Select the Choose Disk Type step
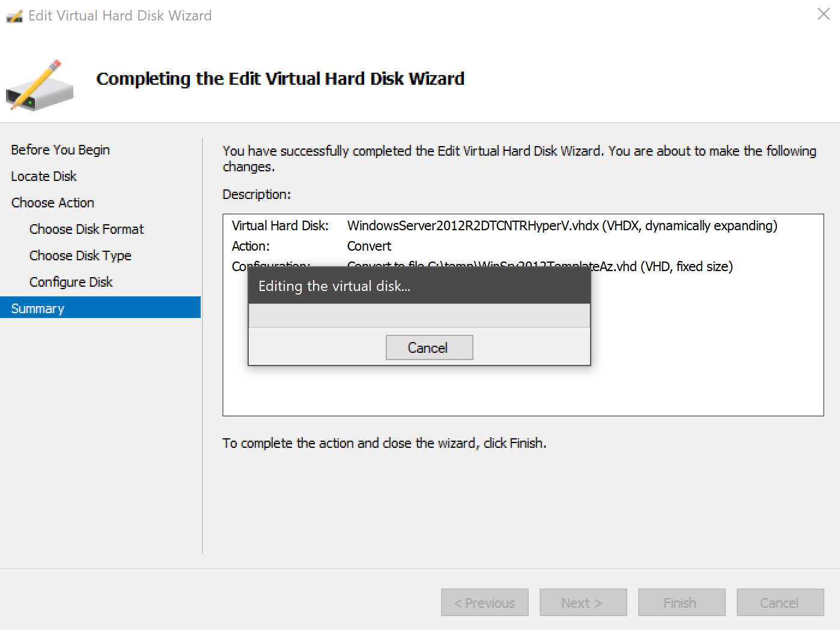 pos(80,255)
